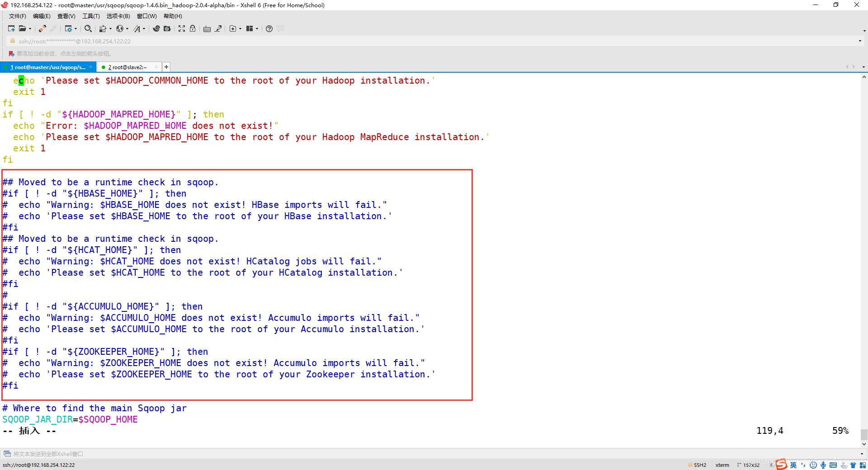Open the Help question-mark icon
Image resolution: width=868 pixels, height=470 pixels.
click(269, 28)
